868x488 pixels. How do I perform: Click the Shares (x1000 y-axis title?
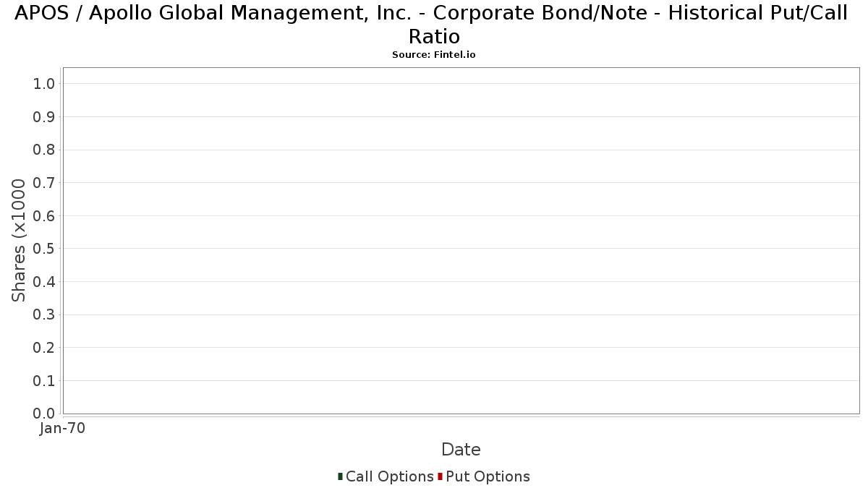pyautogui.click(x=19, y=240)
